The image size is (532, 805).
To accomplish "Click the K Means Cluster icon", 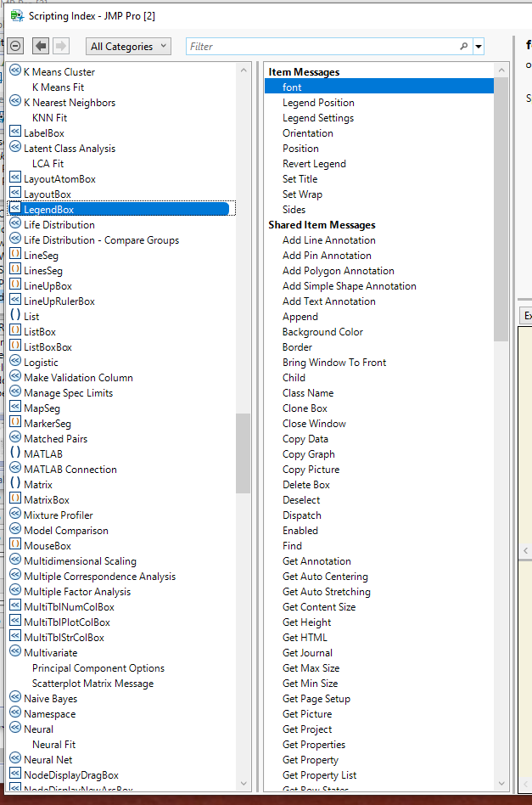I will [x=15, y=70].
